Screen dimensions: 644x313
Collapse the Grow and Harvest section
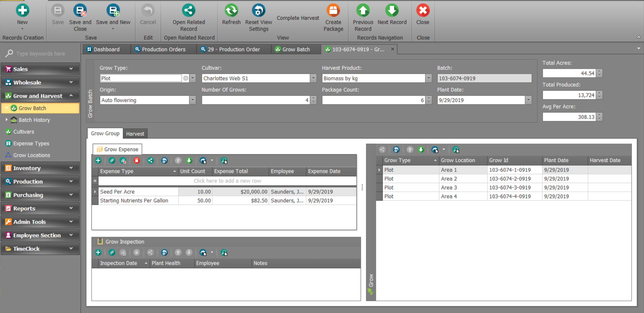(x=71, y=96)
